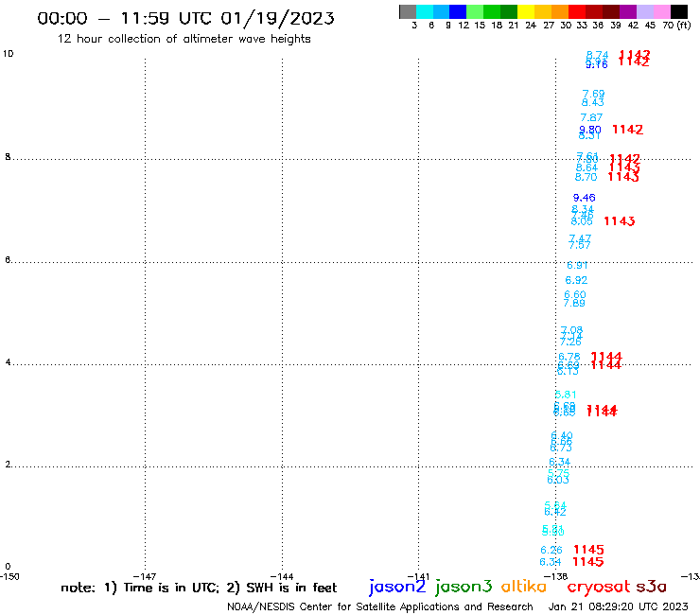Image resolution: width=700 pixels, height=615 pixels.
Task: Click the NOAA/NESDIS Center credit line
Action: pos(380,606)
